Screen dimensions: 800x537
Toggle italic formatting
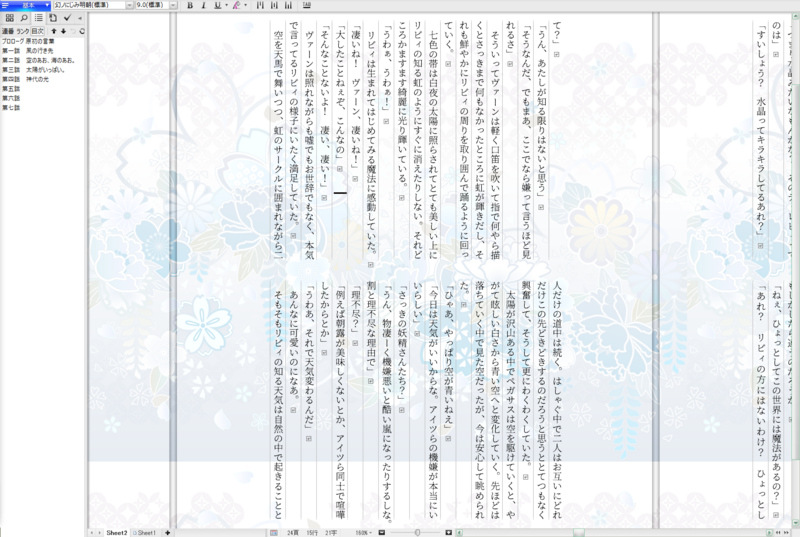click(x=203, y=5)
